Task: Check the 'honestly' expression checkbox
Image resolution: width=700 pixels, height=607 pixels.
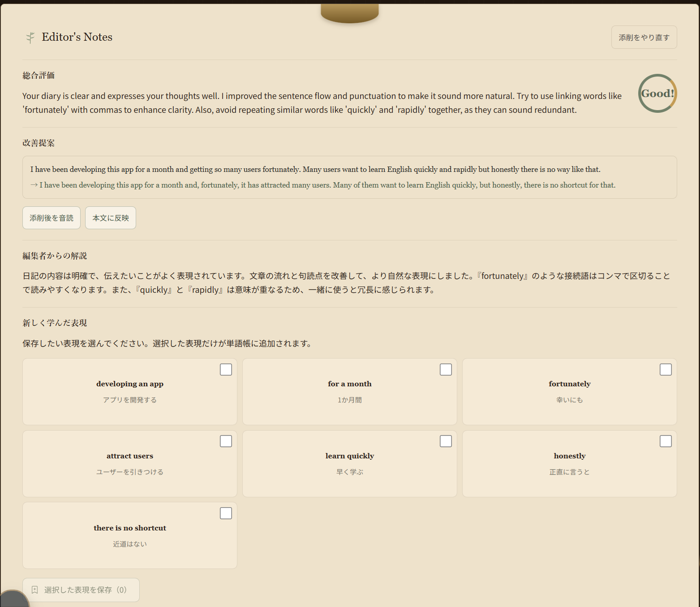Action: click(x=666, y=441)
